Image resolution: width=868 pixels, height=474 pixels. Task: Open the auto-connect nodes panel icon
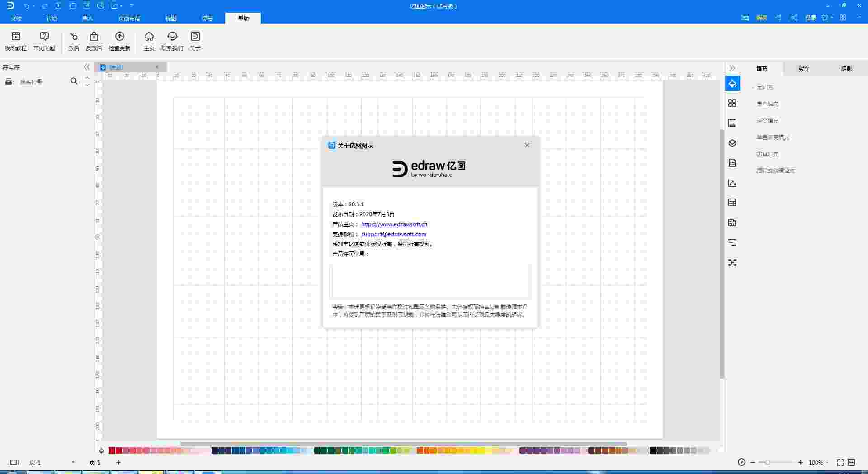pos(732,263)
